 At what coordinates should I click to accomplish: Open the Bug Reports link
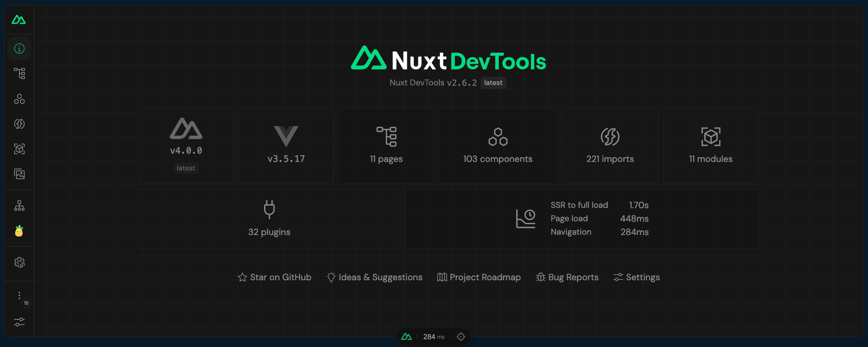point(567,277)
